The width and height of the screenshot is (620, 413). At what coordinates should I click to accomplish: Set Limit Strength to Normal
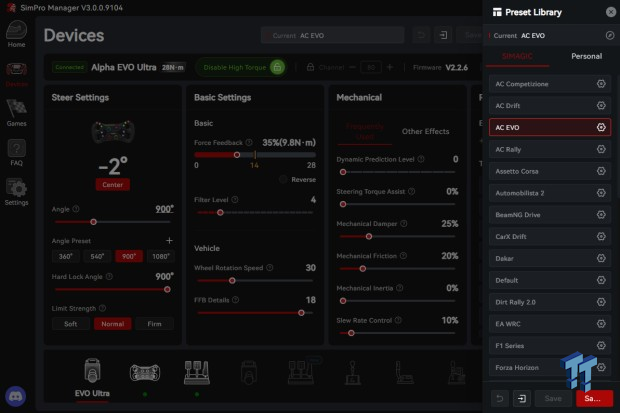[x=112, y=324]
